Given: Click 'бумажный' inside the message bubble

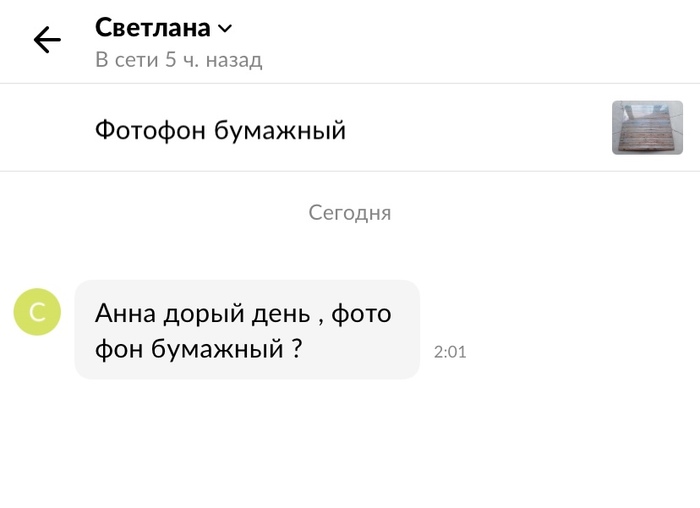Looking at the screenshot, I should point(217,350).
